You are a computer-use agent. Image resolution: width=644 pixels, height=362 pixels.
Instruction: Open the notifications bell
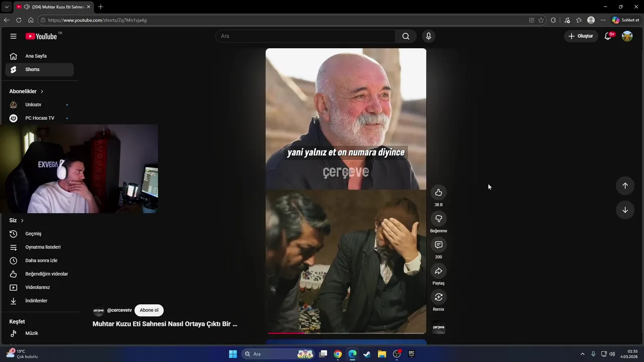pyautogui.click(x=608, y=36)
